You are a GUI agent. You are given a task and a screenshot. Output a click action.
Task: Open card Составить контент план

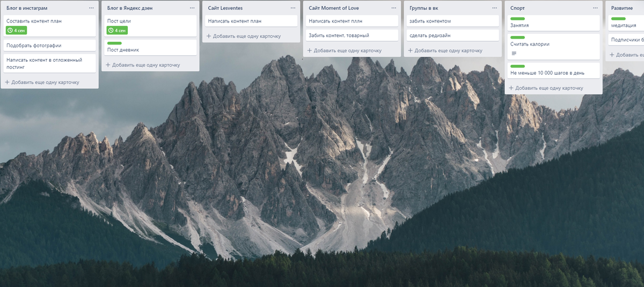pos(49,25)
